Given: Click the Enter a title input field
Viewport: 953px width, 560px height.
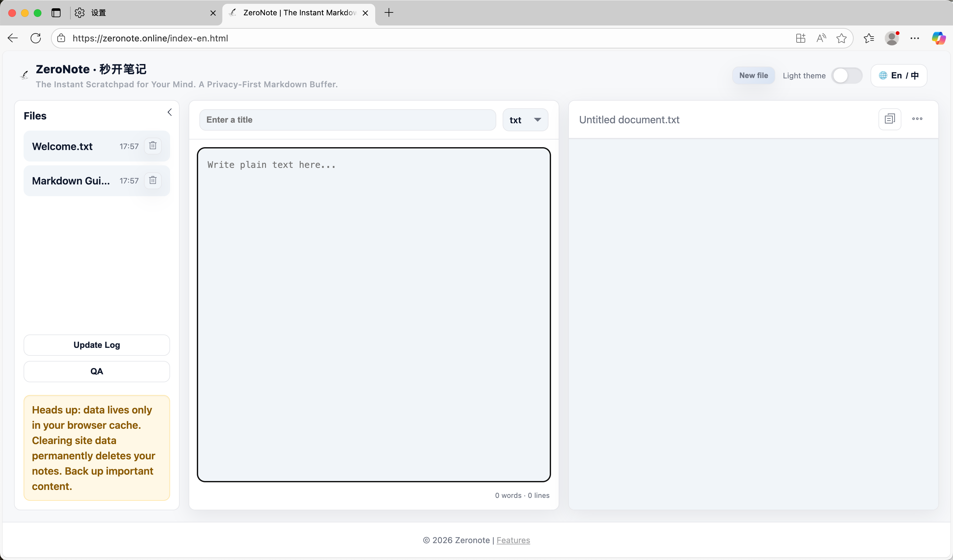Looking at the screenshot, I should [x=347, y=120].
